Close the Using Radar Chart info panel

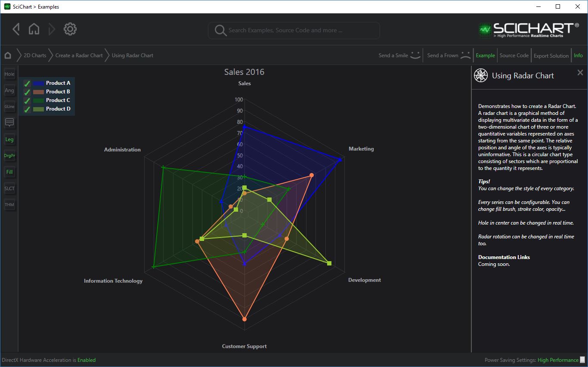click(580, 73)
